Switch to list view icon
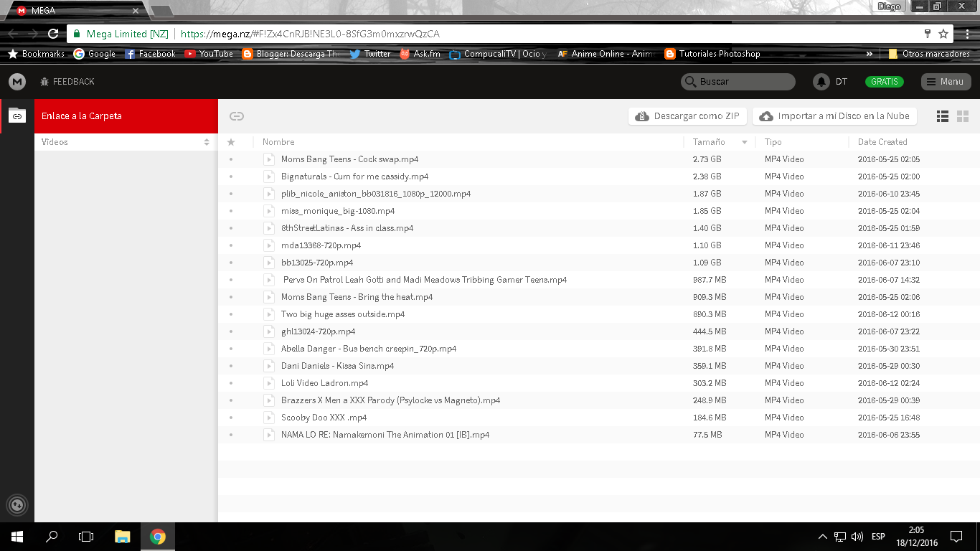The width and height of the screenshot is (980, 551). click(943, 116)
